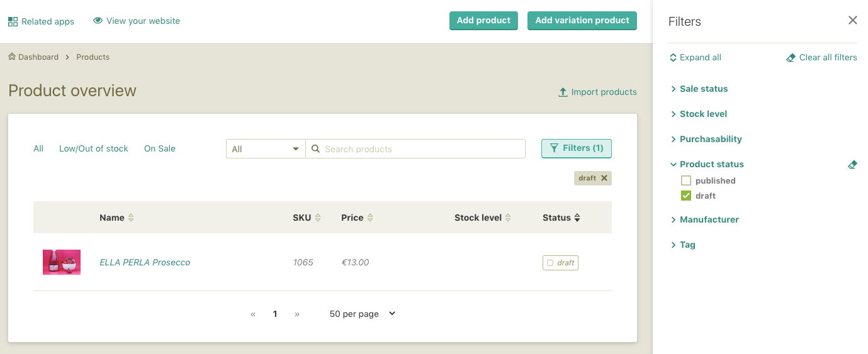Click the magnifier icon in the search box
The width and height of the screenshot is (868, 354).
click(316, 149)
